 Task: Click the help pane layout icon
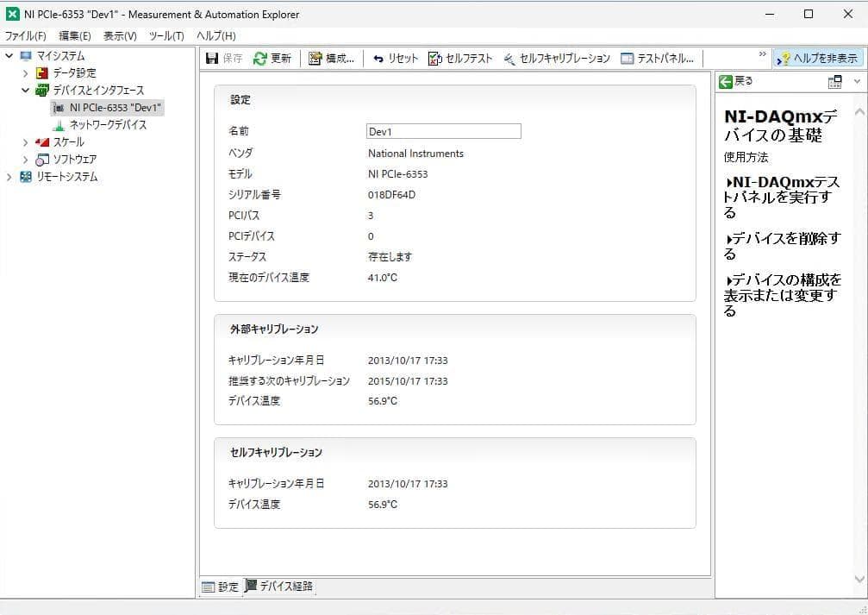(x=834, y=81)
